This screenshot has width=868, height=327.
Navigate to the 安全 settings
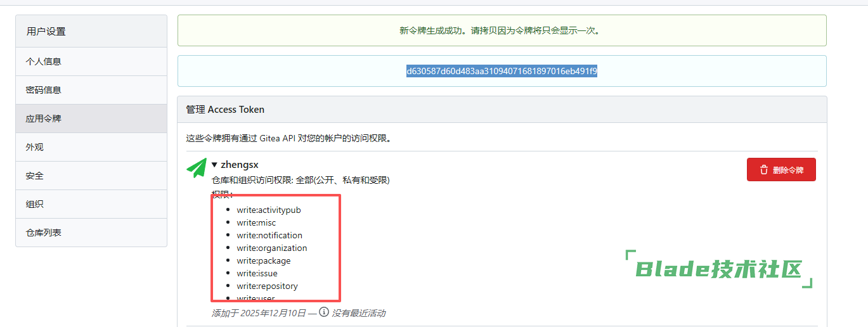34,176
